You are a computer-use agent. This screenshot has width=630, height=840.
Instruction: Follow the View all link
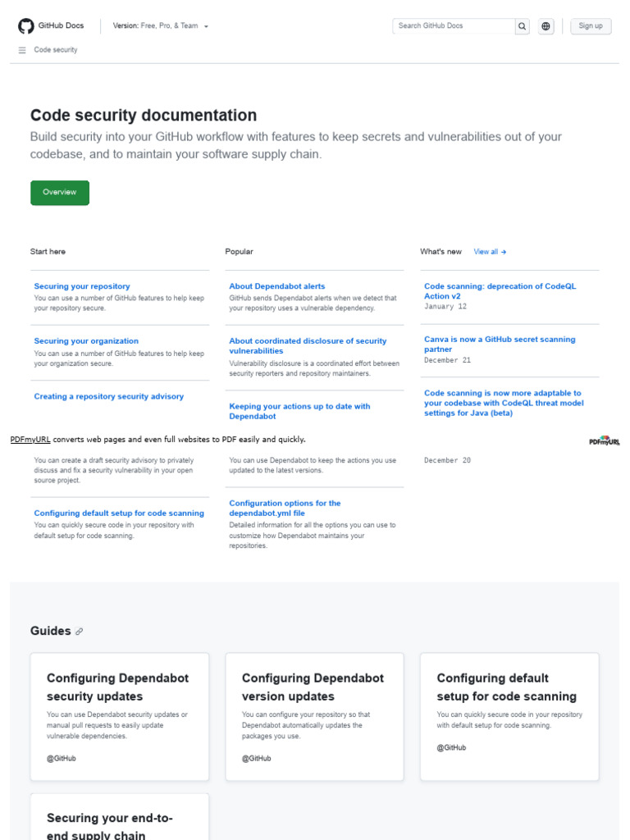[x=490, y=252]
